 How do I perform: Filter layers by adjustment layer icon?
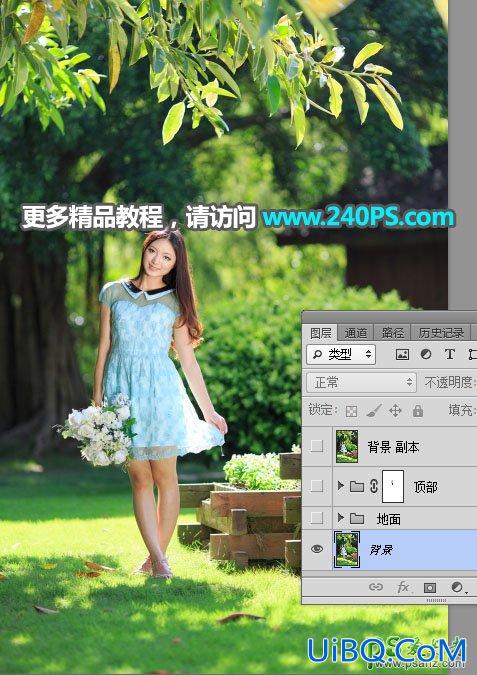(426, 354)
